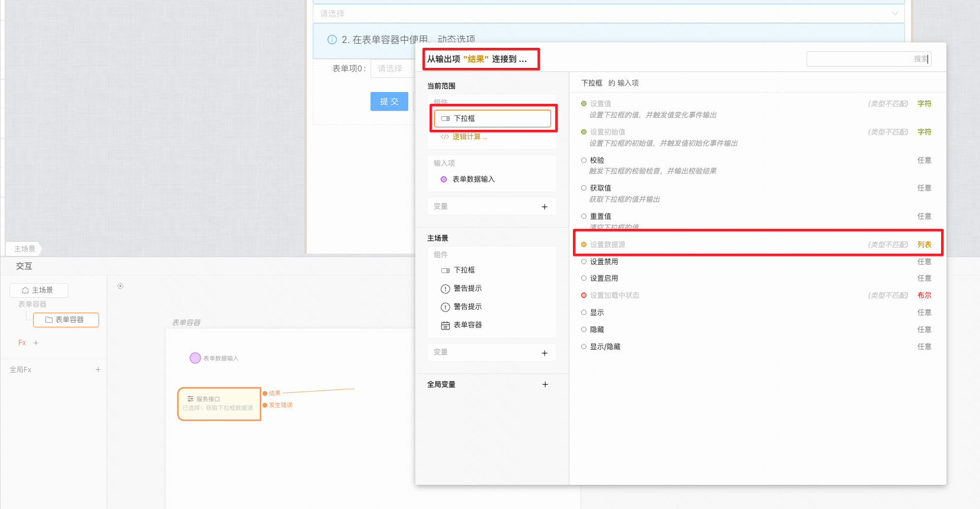
Task: Click the 表单容器 icon in 主场景 list
Action: [x=445, y=325]
